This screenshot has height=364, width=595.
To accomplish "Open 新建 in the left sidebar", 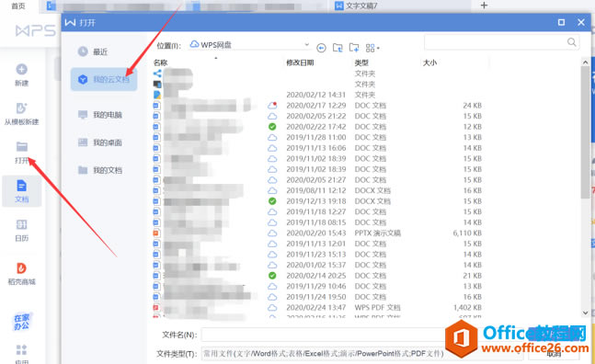I will 22,74.
